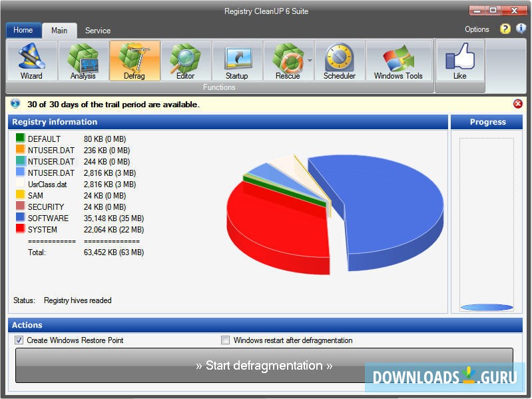532x399 pixels.
Task: Switch to the Home tab
Action: click(23, 30)
